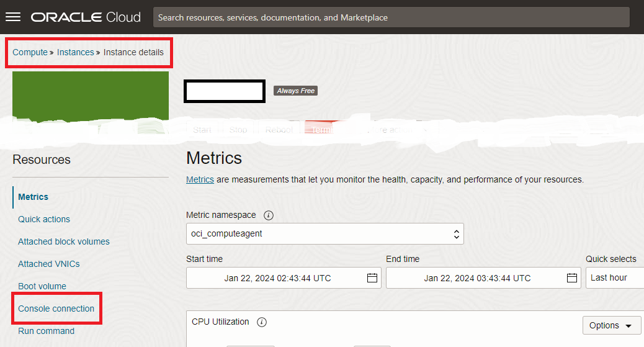Open Attached VNICs resource section
Image resolution: width=644 pixels, height=347 pixels.
(49, 264)
